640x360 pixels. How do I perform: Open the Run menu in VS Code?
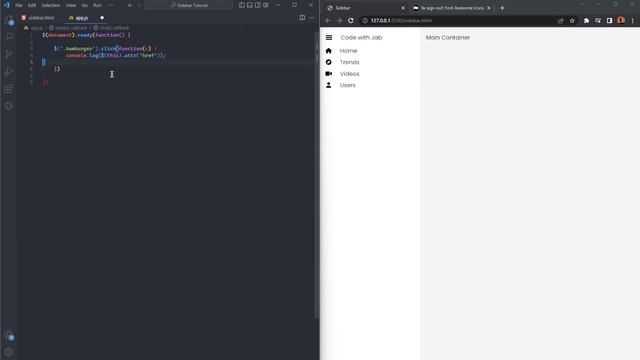point(97,5)
